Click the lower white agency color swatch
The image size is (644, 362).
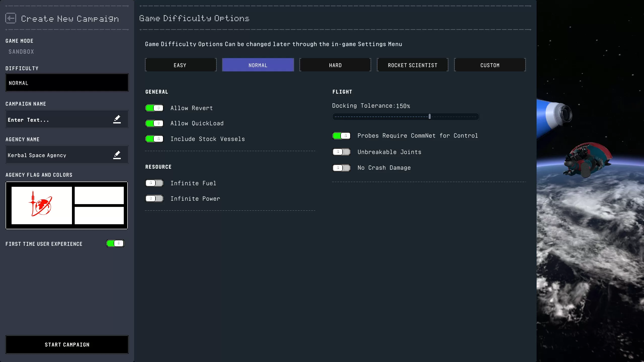(x=99, y=215)
